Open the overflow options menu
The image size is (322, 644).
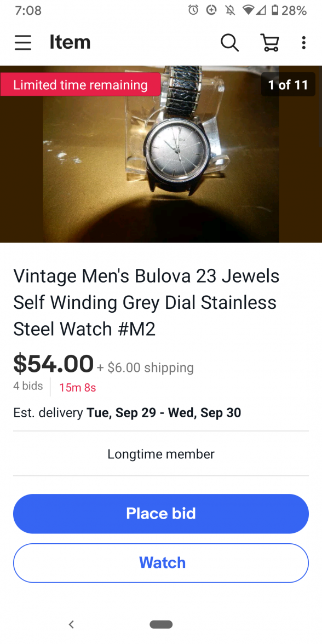303,42
